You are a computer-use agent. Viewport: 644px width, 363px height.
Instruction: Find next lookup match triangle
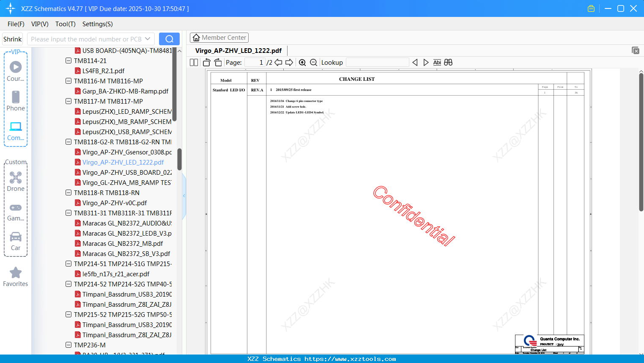click(426, 63)
